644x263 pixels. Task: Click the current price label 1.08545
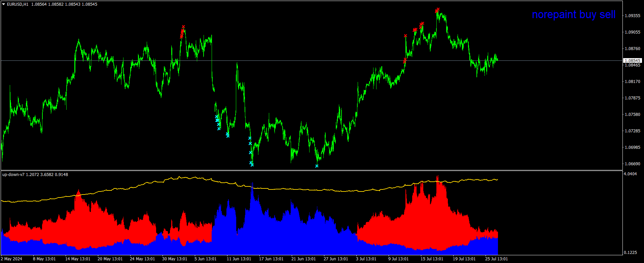633,61
